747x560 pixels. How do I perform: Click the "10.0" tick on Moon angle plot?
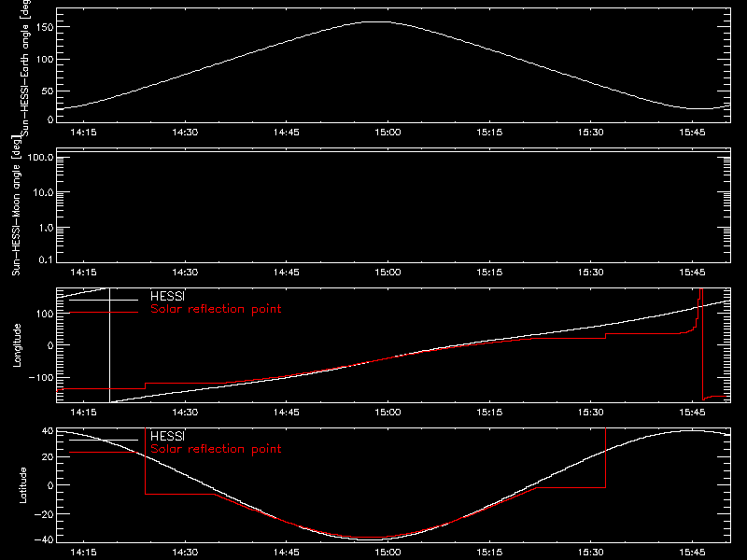(43, 193)
